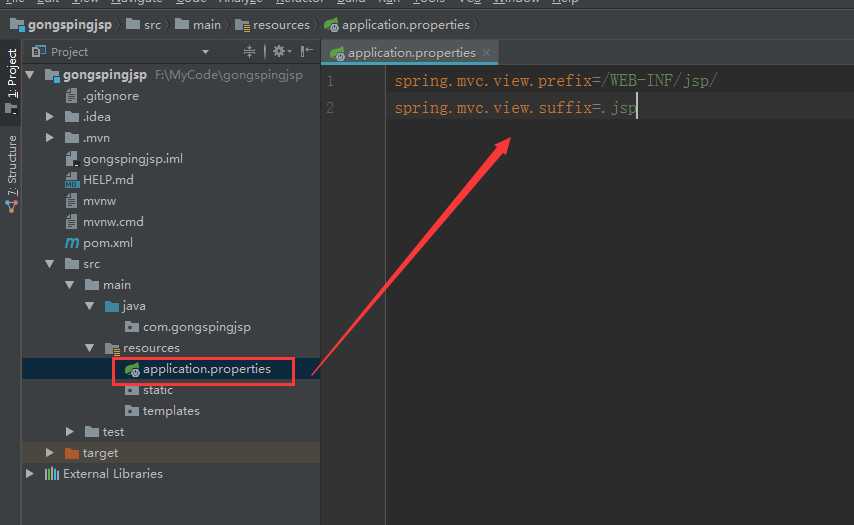This screenshot has width=854, height=525.
Task: Select the mvnw file icon
Action: (71, 201)
